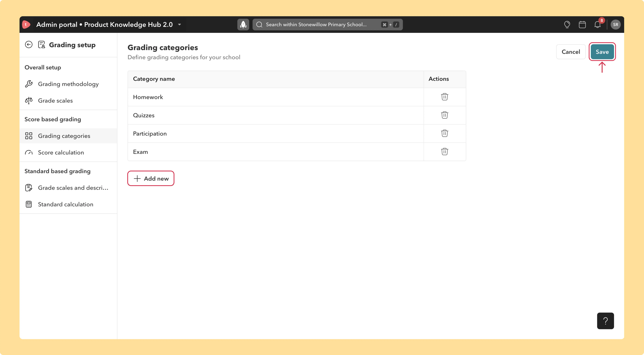Click the Score based grading section heading
Viewport: 644px width, 355px height.
point(53,119)
